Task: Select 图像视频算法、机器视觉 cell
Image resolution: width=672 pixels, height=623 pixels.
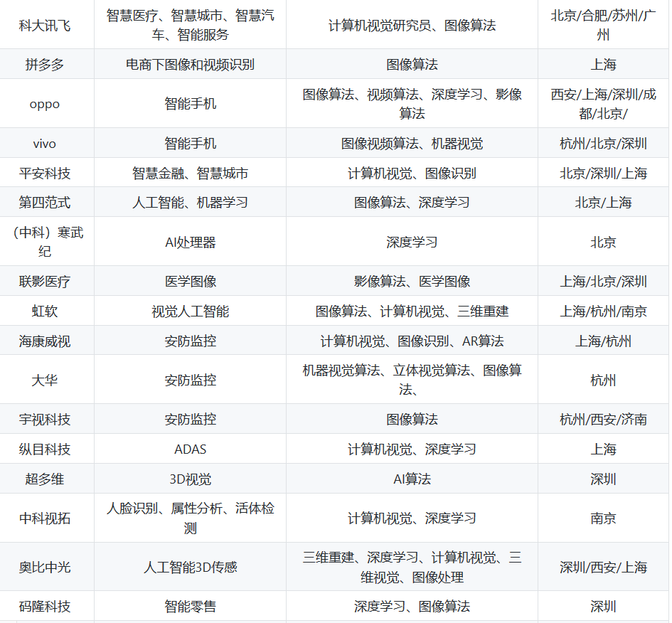Action: (412, 143)
